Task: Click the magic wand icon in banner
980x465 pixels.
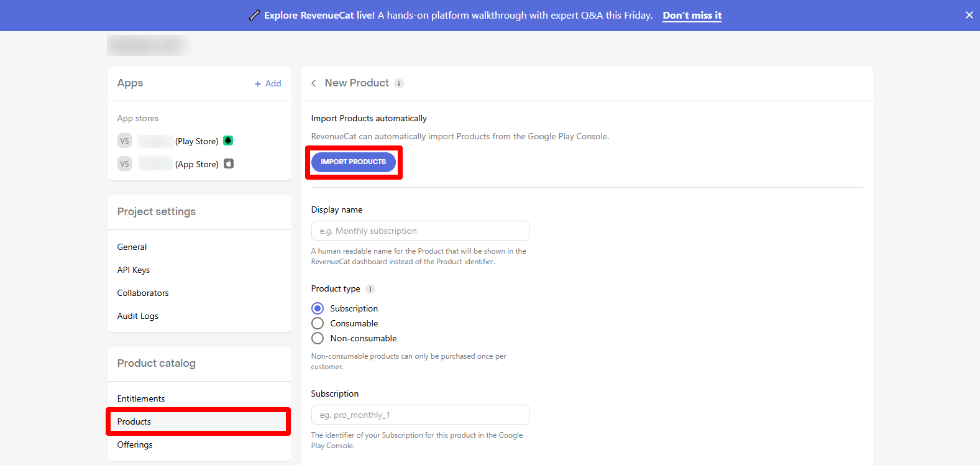Action: [x=254, y=16]
